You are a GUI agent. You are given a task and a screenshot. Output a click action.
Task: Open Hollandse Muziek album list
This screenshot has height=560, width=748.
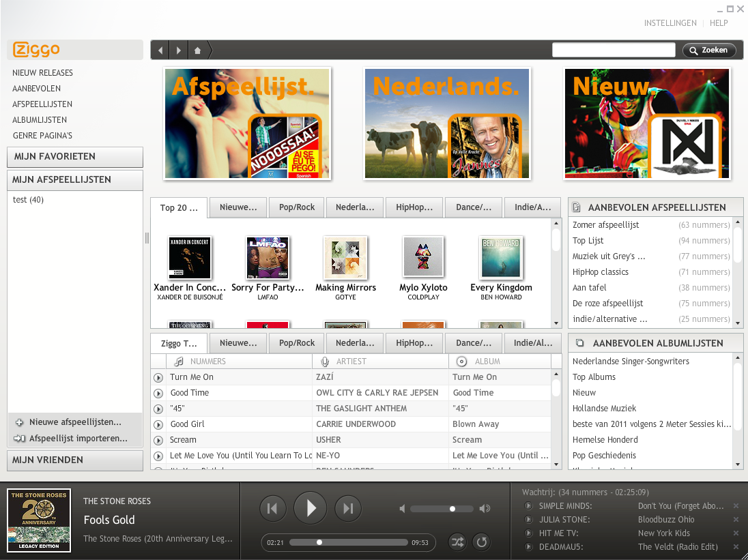coord(605,409)
